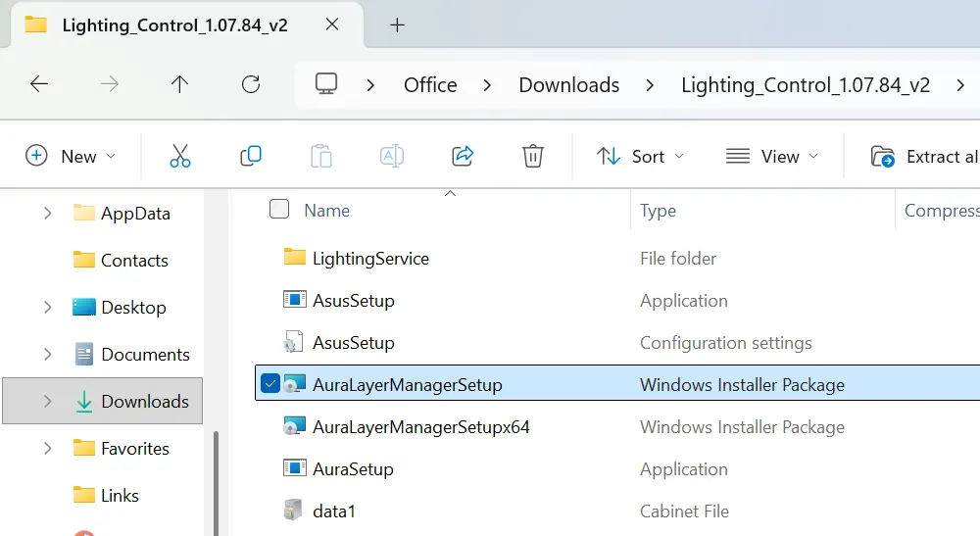Delete the selected file with trash icon

coord(533,156)
